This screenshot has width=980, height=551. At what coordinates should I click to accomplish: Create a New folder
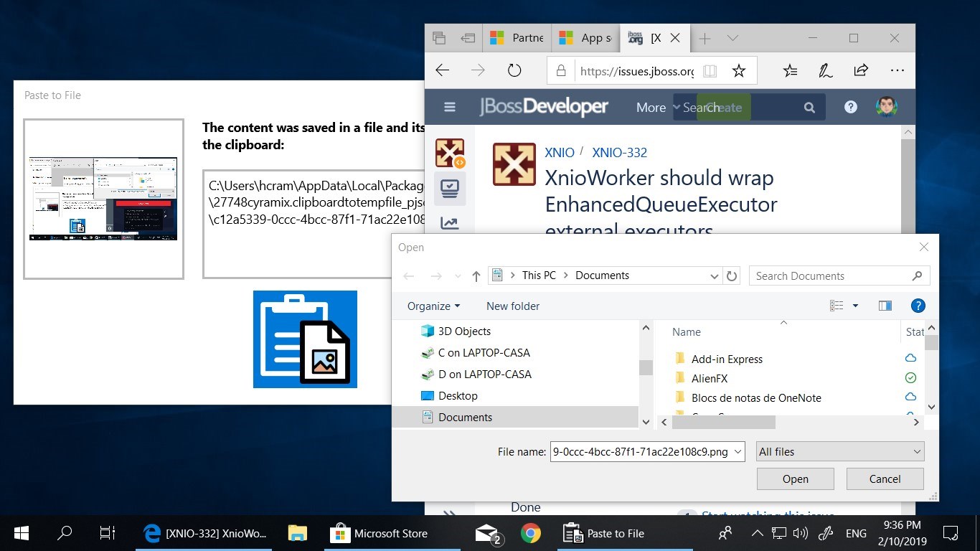coord(513,306)
